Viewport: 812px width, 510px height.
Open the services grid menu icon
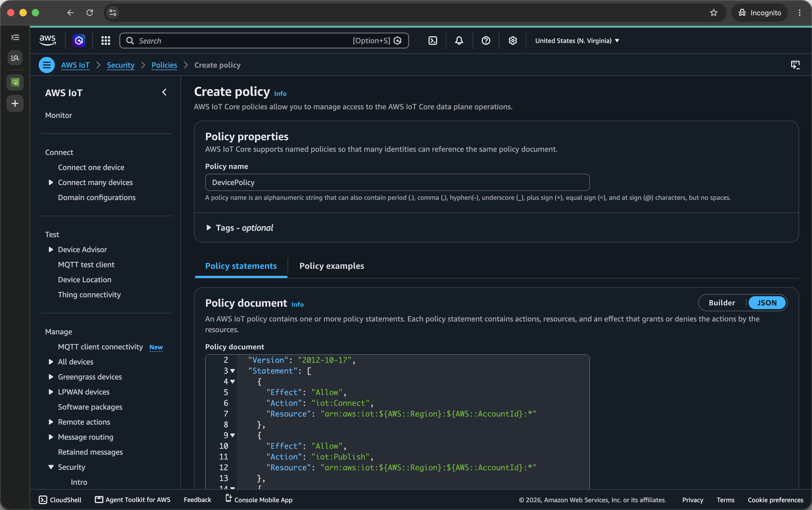[106, 41]
